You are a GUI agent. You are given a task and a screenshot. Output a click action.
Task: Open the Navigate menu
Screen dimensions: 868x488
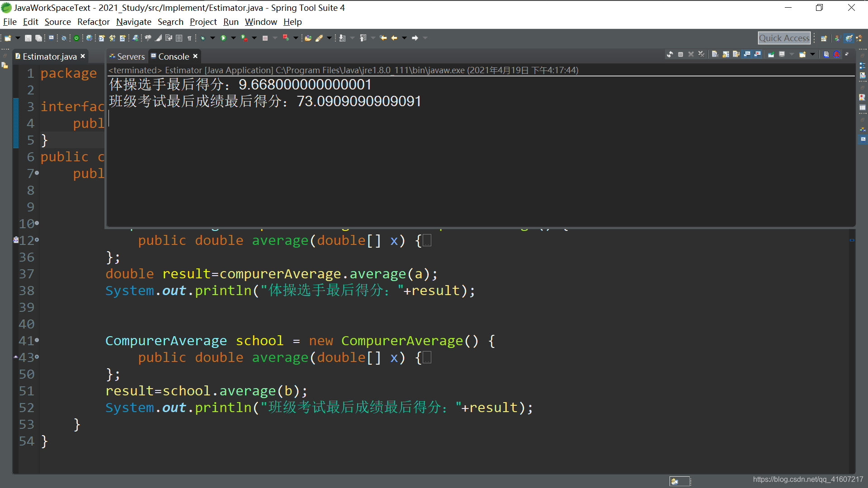point(133,22)
